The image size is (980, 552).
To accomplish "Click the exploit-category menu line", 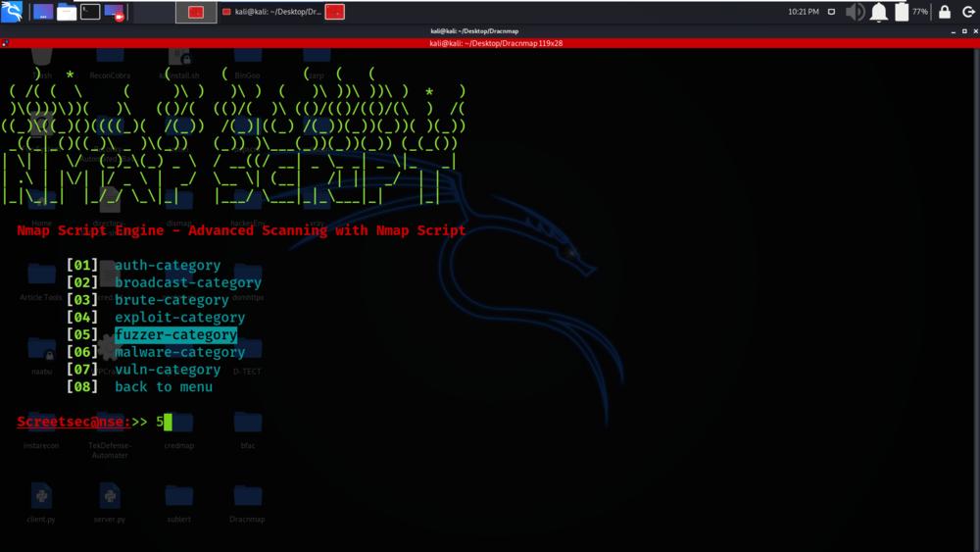I will point(180,318).
